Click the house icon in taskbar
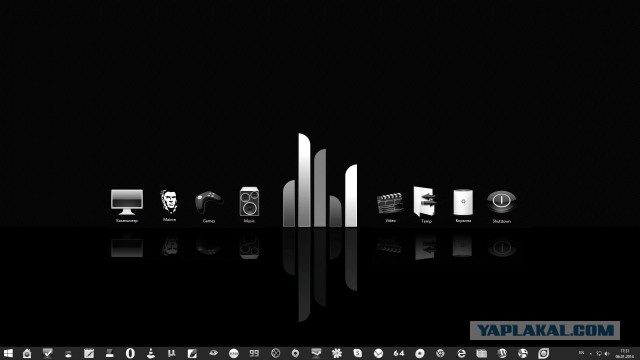Viewport: 640px width, 360px height. tap(27, 353)
